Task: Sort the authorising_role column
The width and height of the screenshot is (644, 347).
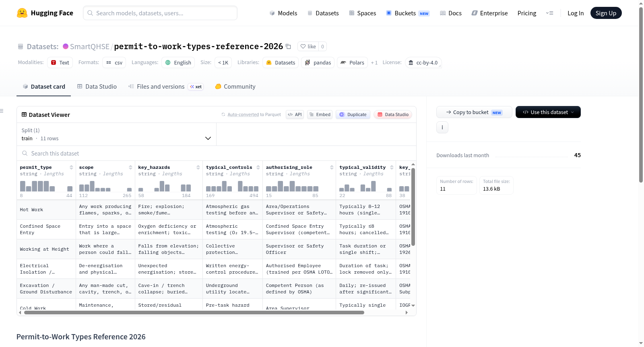Action: (332, 167)
